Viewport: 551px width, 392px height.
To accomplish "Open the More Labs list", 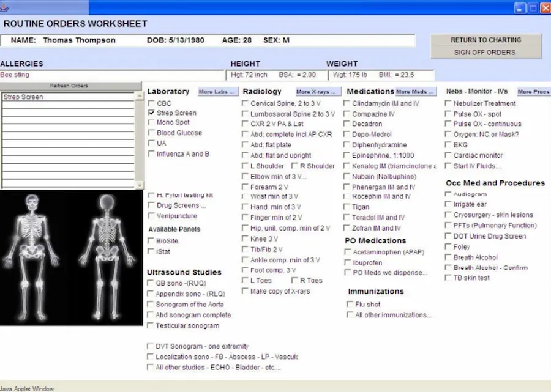I will coord(217,91).
